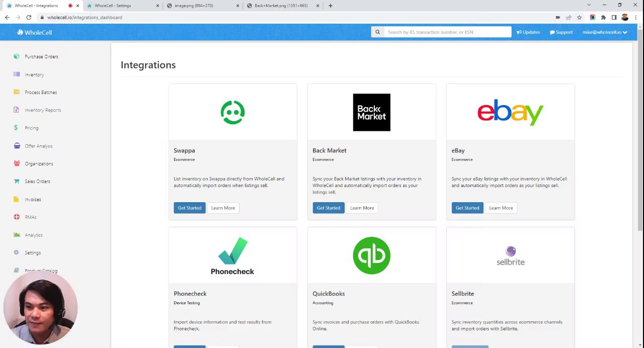Click the Sales Orders cart icon
Viewport: 644px width, 348px height.
pos(17,182)
